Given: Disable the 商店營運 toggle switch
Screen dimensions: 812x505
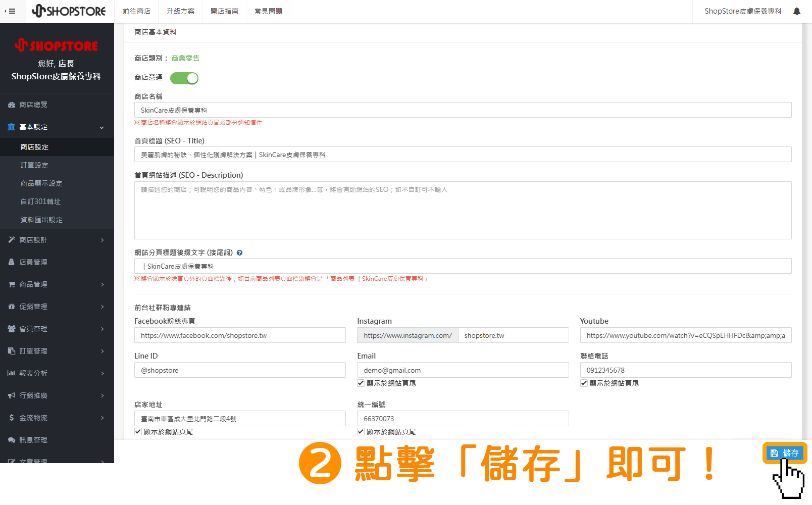Looking at the screenshot, I should [184, 78].
